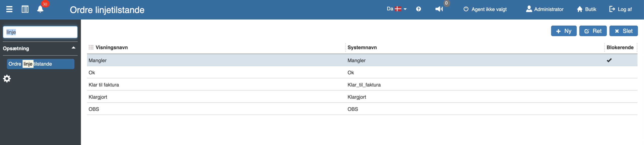Open the Da language dropdown
Image resolution: width=644 pixels, height=145 pixels.
pos(397,9)
